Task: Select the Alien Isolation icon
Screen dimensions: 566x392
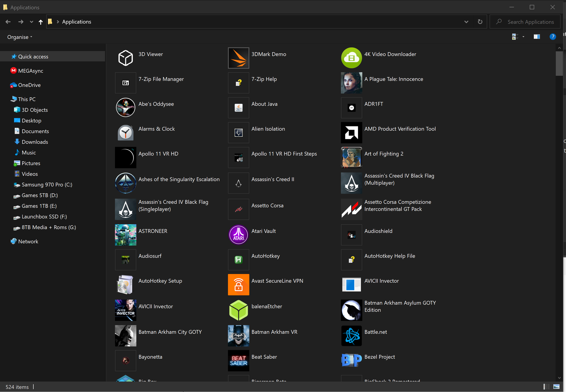Action: click(x=238, y=133)
